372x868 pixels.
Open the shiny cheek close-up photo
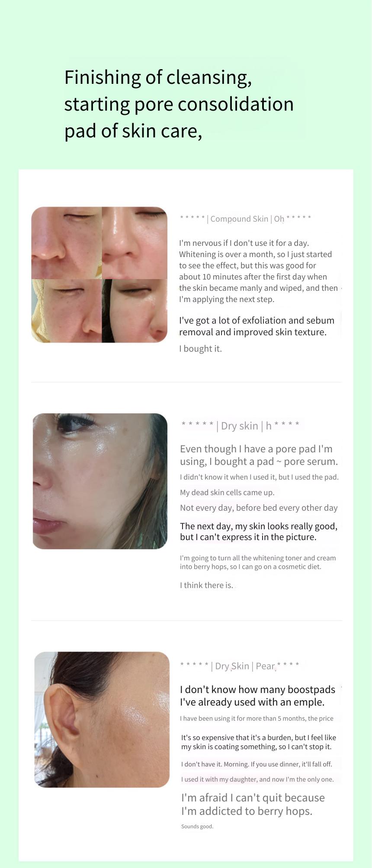point(100,481)
